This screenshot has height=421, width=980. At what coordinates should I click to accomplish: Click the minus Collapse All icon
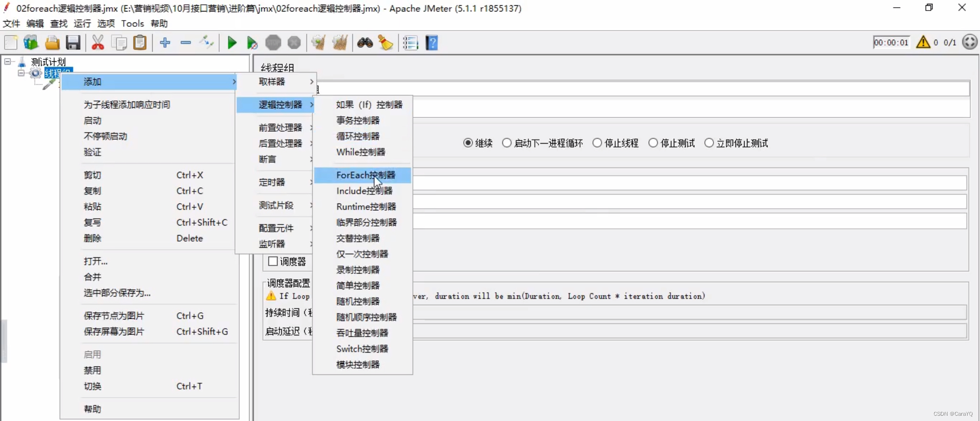point(186,43)
